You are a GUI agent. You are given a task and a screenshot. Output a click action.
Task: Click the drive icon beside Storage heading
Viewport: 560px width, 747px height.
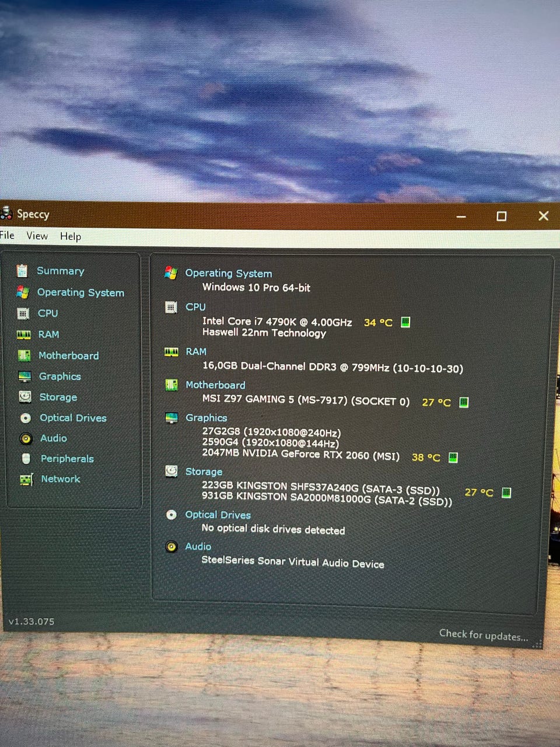tap(171, 471)
